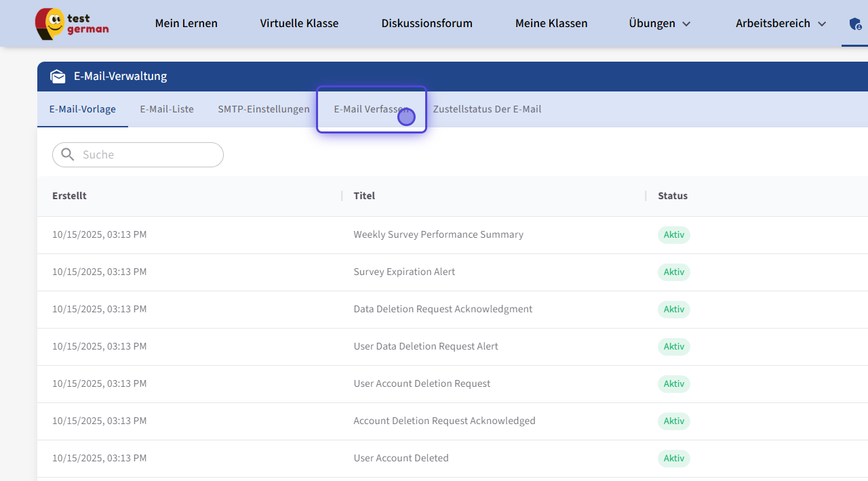Image resolution: width=868 pixels, height=481 pixels.
Task: Select the E-Mail-Vorlage tab
Action: point(83,109)
